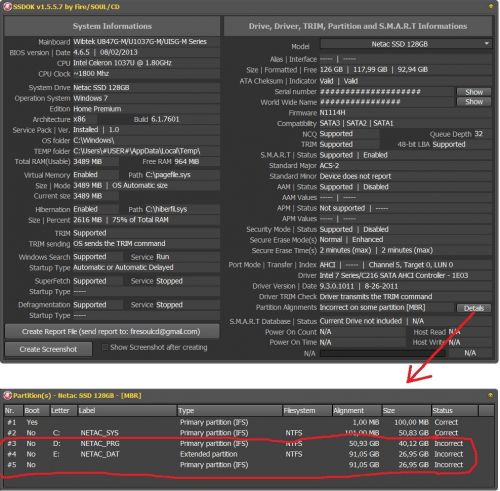
Task: Click the 100,00 MB size cell
Action: click(x=411, y=422)
